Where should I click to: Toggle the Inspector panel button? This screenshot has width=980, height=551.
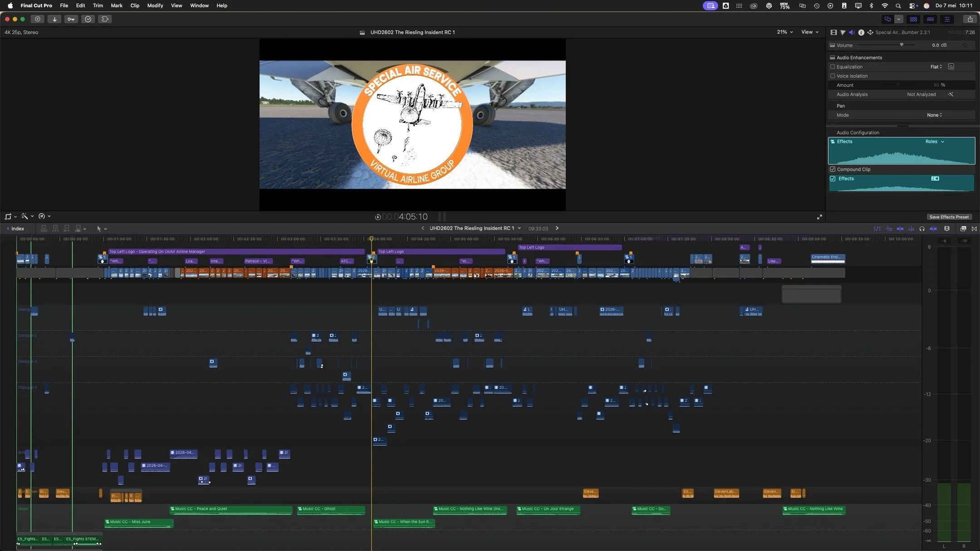[x=947, y=19]
